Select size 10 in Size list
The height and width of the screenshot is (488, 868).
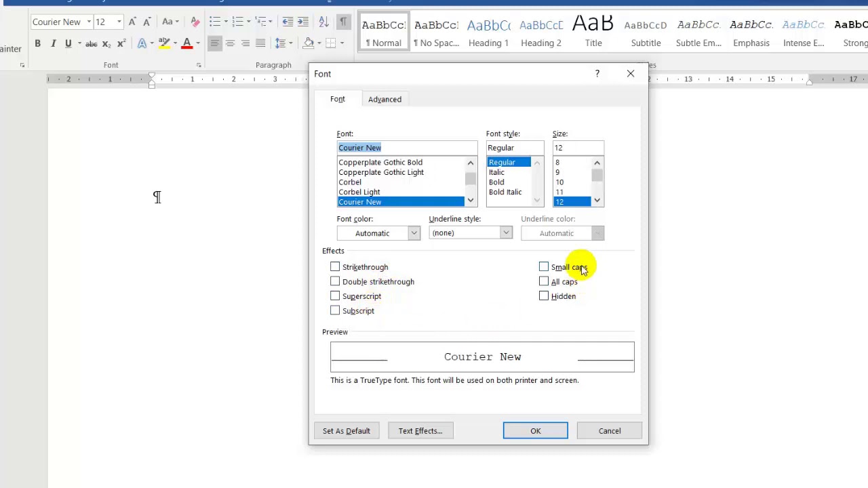pyautogui.click(x=572, y=182)
